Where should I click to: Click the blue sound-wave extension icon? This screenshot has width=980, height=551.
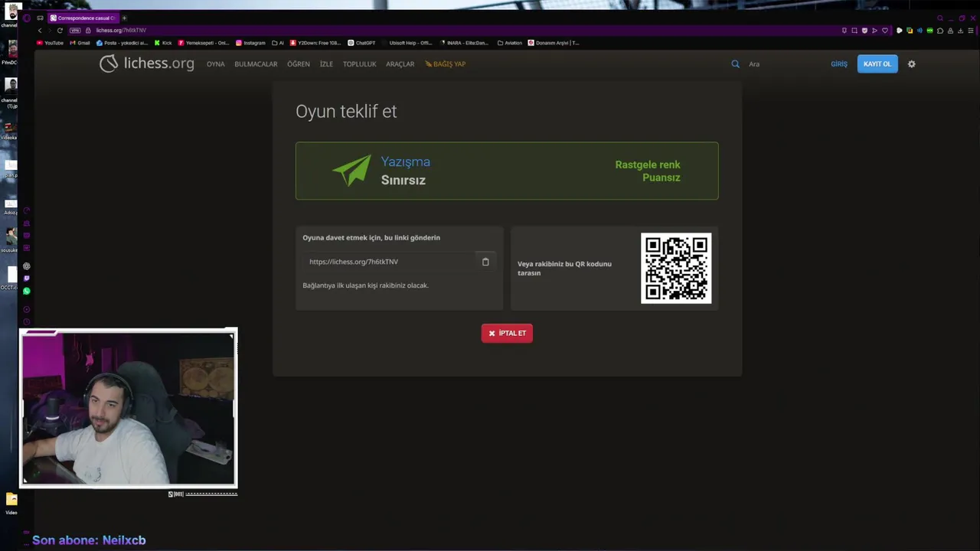(x=920, y=31)
